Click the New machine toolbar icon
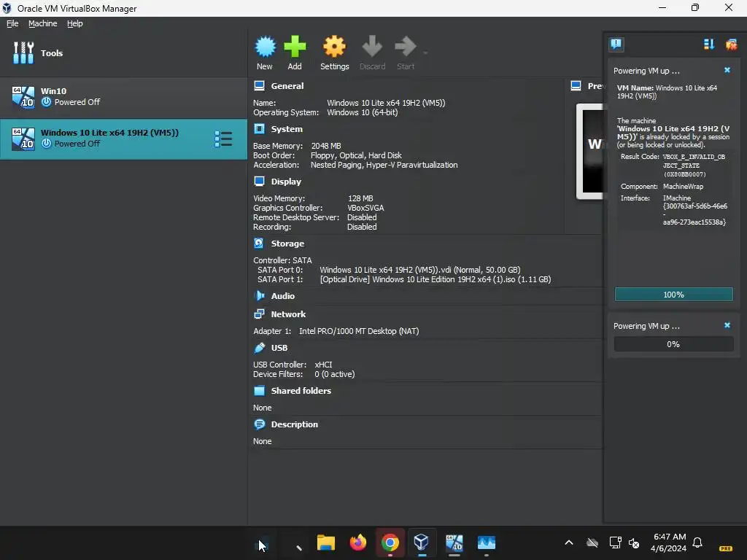Screen dimensions: 747x560 click(x=265, y=47)
